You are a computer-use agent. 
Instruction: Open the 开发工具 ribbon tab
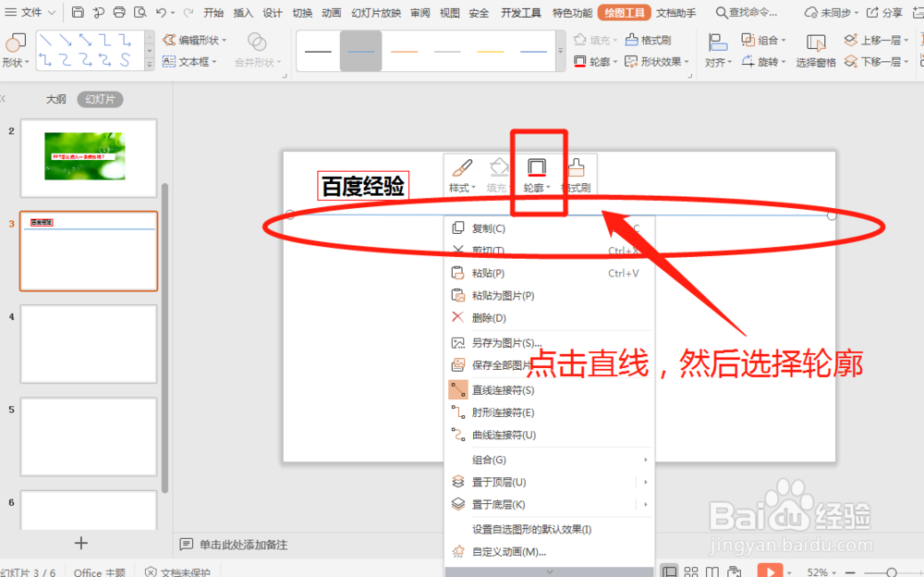tap(521, 12)
